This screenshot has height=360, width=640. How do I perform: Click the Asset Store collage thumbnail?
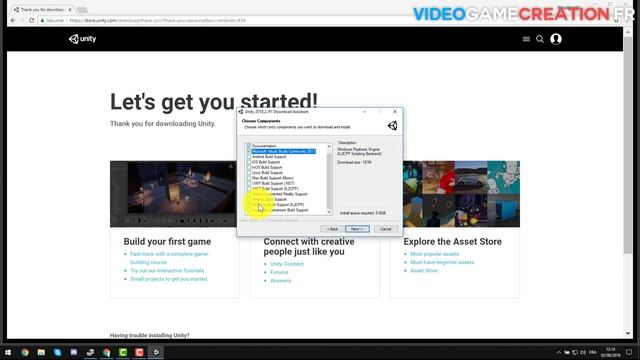pyautogui.click(x=461, y=194)
